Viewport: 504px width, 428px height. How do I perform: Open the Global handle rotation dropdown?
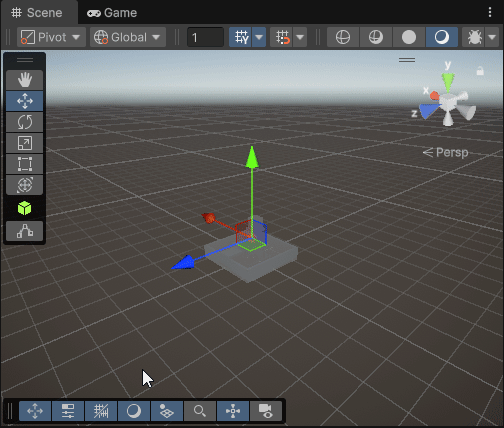(x=128, y=37)
